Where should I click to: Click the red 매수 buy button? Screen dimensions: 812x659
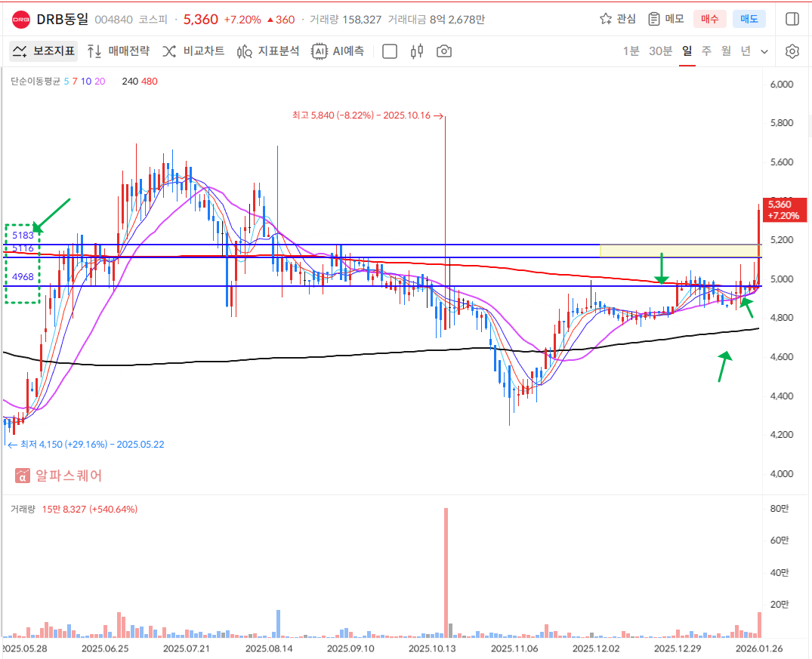(710, 19)
